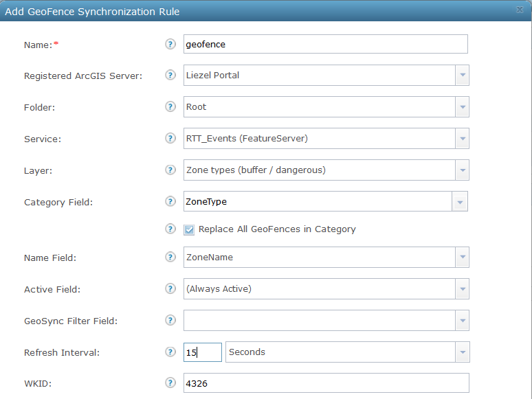
Task: Click the help icon next to Layer
Action: pos(170,170)
